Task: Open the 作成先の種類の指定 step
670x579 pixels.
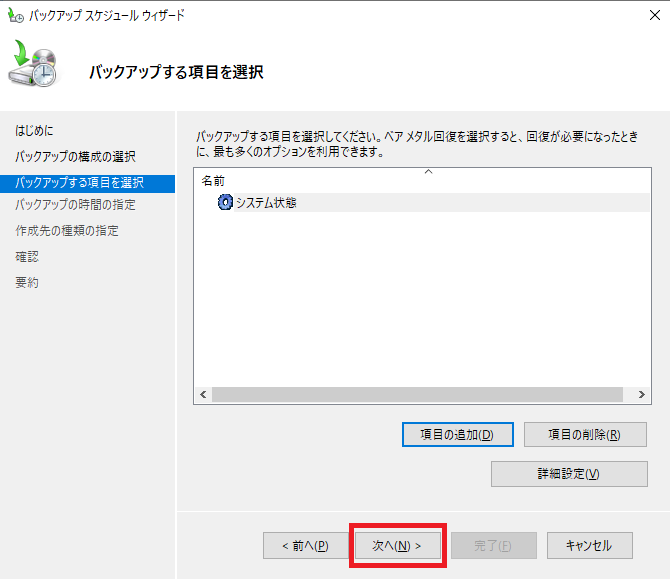Action: pyautogui.click(x=67, y=231)
